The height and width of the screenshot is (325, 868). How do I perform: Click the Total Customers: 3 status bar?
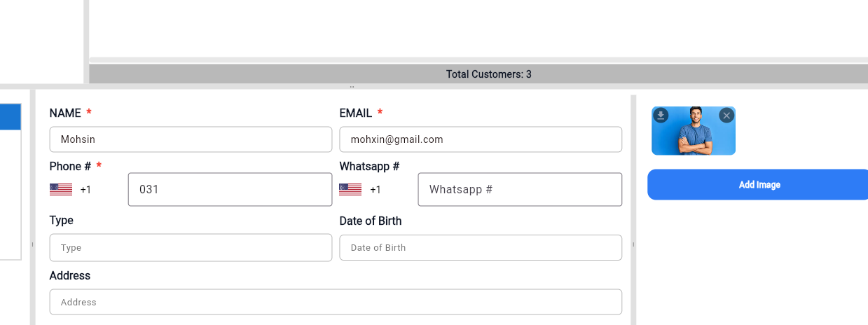[x=488, y=74]
